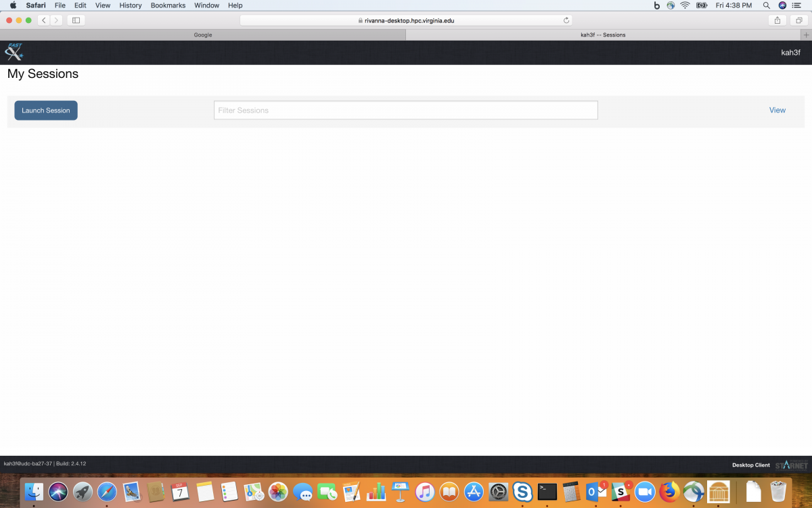
Task: Open the Share icon in Safari toolbar
Action: [777, 20]
